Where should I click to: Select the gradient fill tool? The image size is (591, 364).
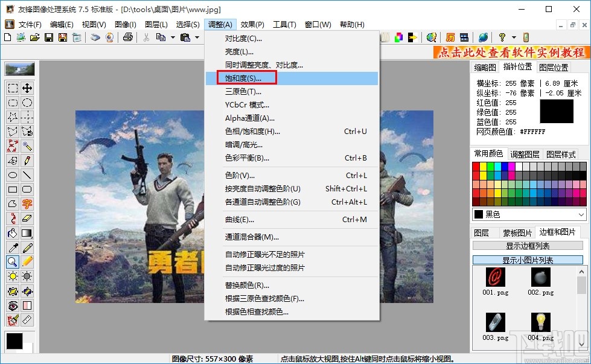(x=27, y=233)
